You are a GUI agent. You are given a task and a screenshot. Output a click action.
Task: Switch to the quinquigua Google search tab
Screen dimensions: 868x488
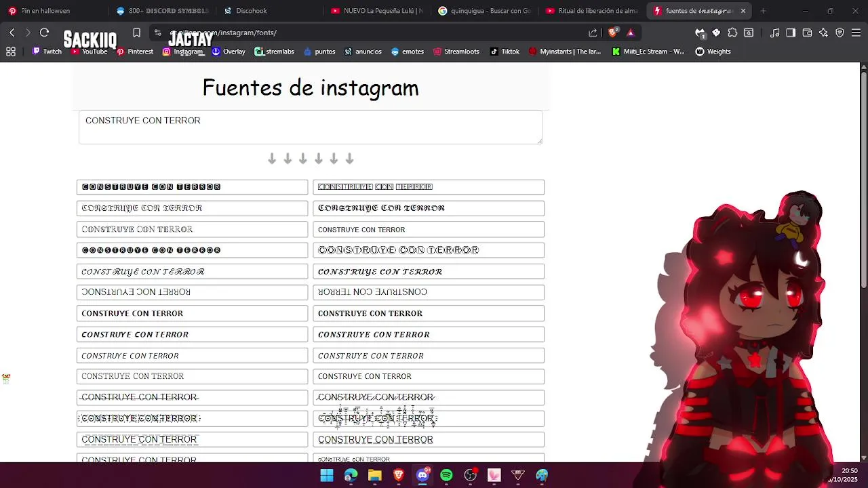click(x=485, y=11)
